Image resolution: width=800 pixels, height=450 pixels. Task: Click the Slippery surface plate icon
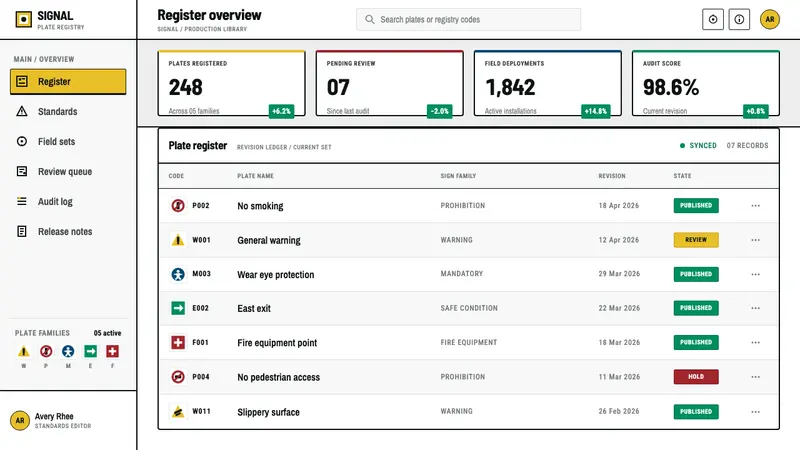pos(178,411)
